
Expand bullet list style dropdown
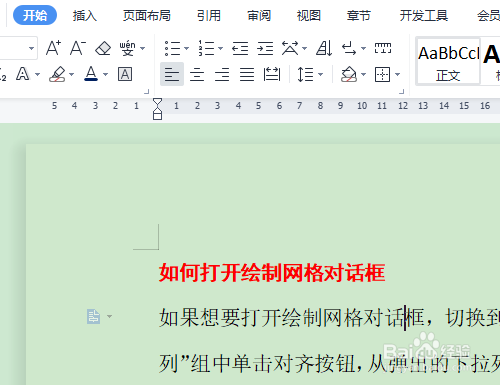coord(186,49)
